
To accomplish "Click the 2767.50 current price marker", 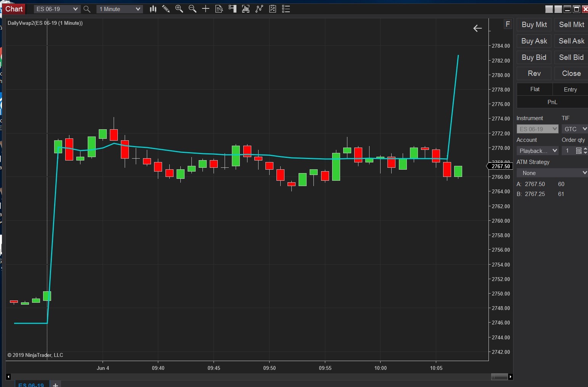I will 500,166.
